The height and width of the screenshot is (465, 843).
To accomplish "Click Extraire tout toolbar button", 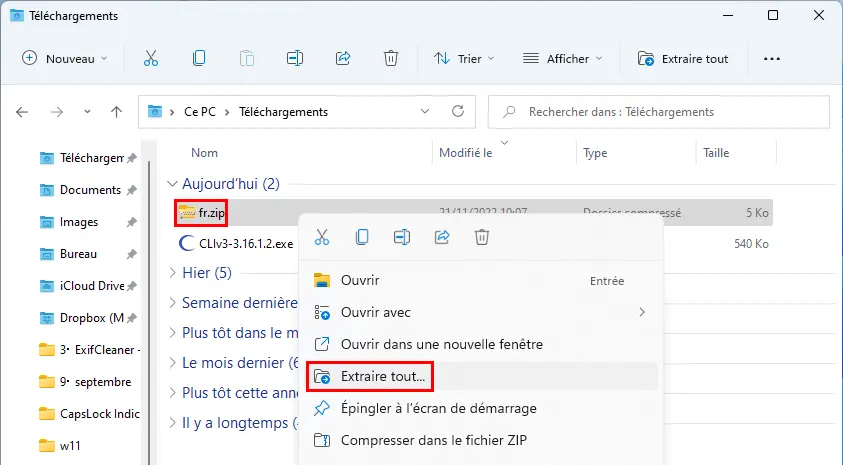I will 683,58.
